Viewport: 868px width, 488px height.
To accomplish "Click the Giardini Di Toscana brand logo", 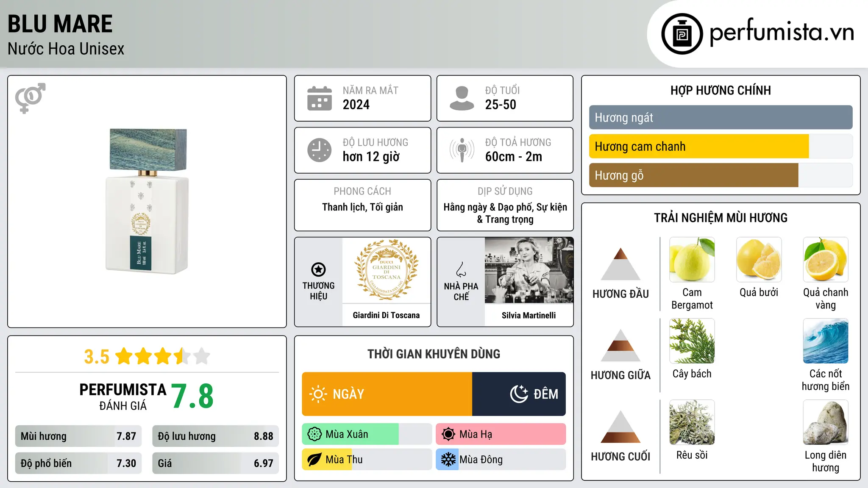I will (x=387, y=270).
